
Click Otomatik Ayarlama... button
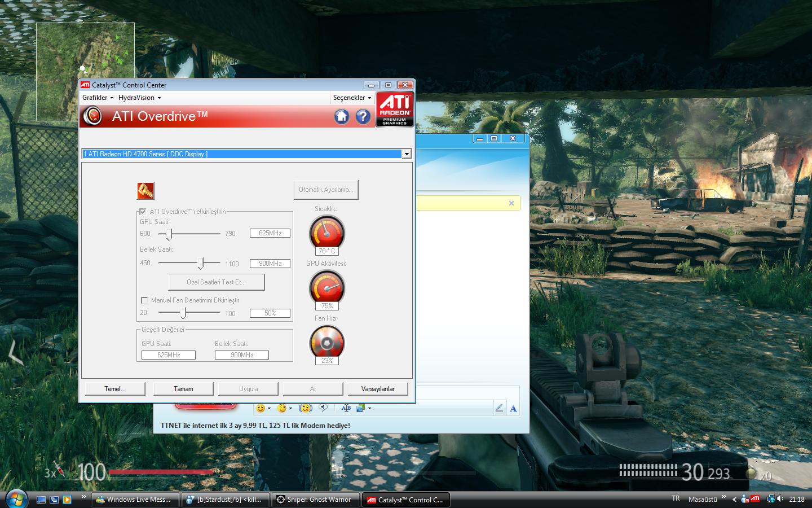pyautogui.click(x=326, y=190)
